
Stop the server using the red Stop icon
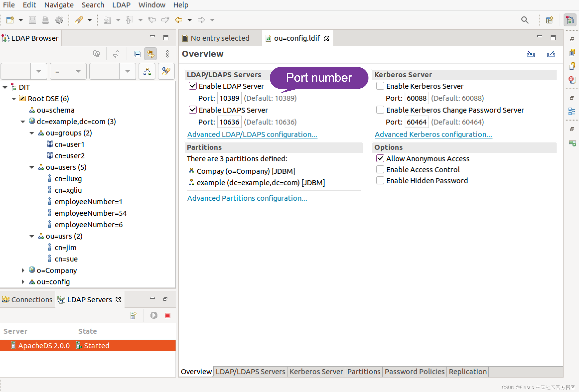167,315
